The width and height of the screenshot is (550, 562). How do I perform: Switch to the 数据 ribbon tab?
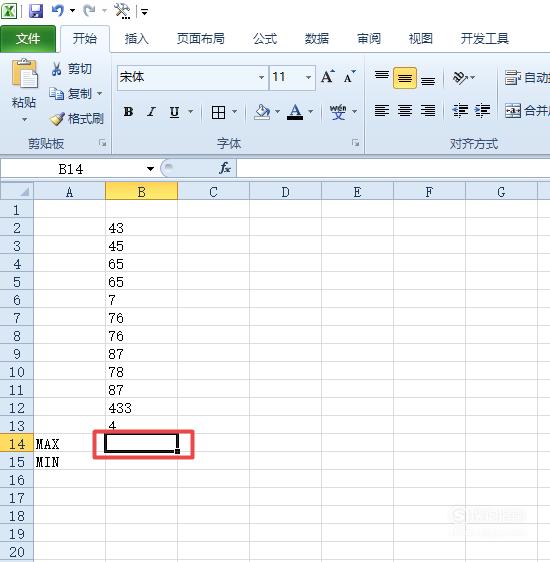[317, 39]
